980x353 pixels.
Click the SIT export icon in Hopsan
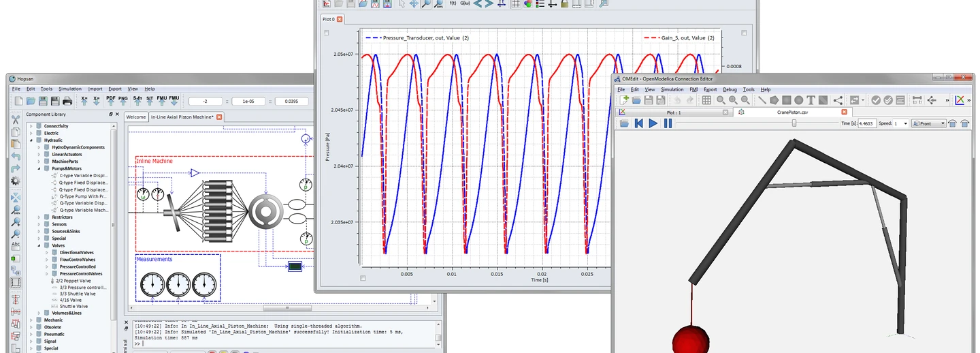pos(150,100)
